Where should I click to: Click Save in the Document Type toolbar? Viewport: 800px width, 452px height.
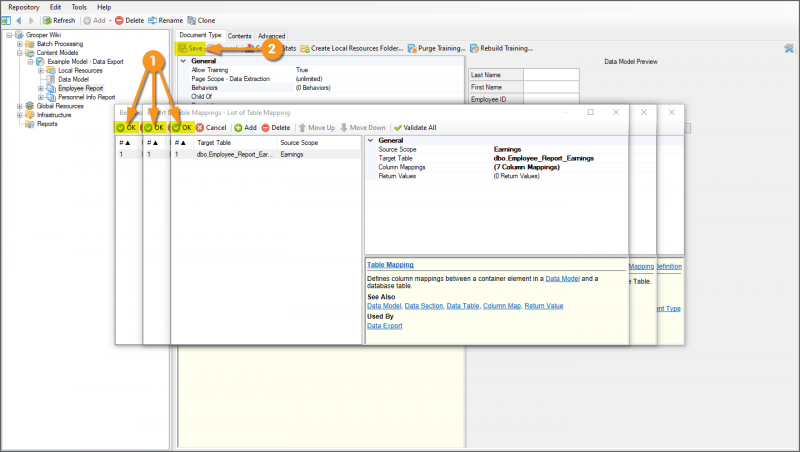tap(191, 48)
